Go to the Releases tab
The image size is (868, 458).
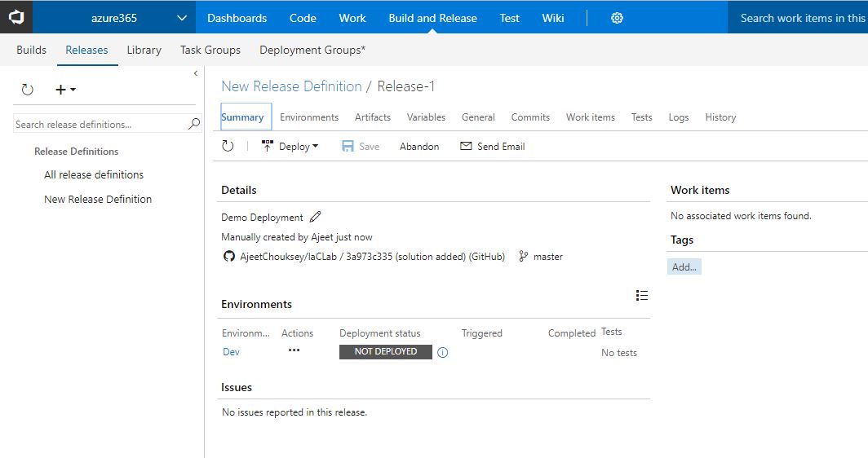pos(86,50)
